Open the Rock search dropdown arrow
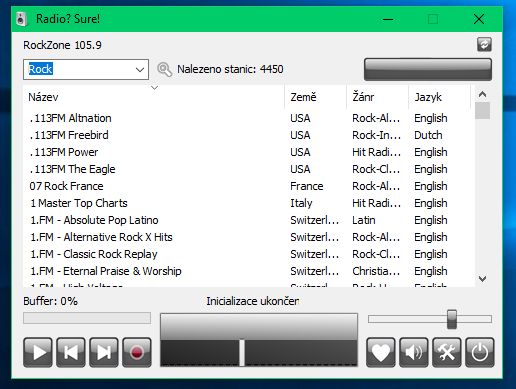This screenshot has width=516, height=389. click(140, 69)
